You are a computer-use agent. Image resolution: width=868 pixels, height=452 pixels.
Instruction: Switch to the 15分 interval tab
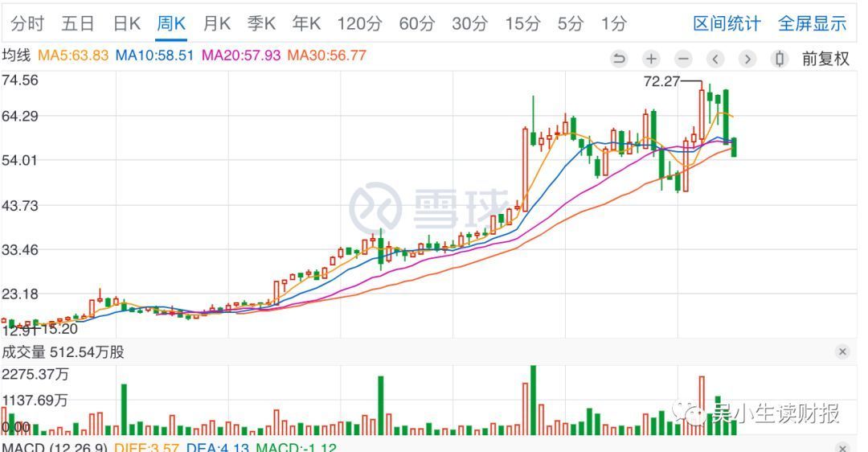pos(522,23)
